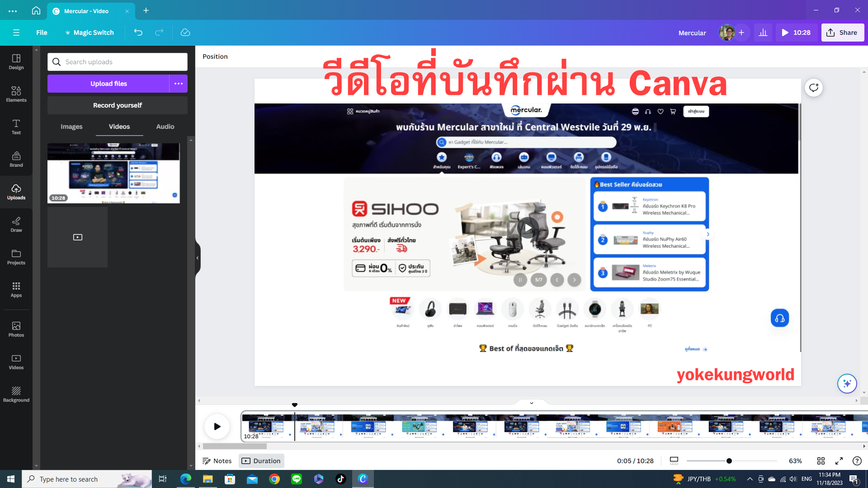Toggle the page thumbnails view icon

(x=674, y=461)
